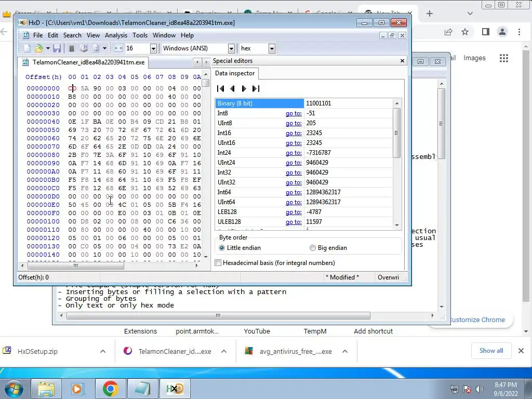Open the File menu
532x399 pixels.
(37, 35)
